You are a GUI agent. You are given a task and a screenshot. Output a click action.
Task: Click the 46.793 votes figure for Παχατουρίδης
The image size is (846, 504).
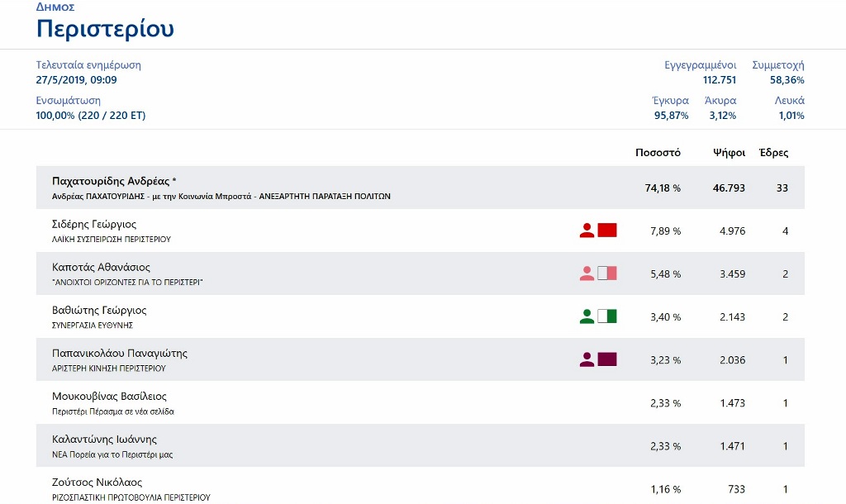[x=729, y=188]
